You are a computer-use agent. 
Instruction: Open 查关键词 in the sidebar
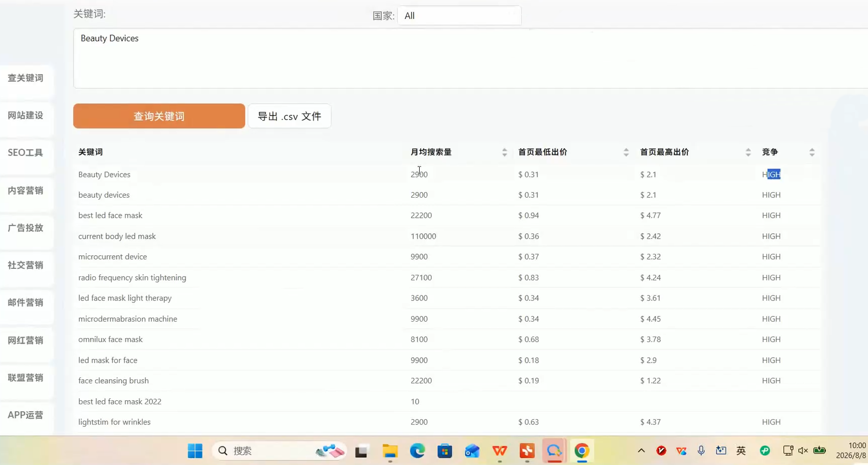(26, 78)
